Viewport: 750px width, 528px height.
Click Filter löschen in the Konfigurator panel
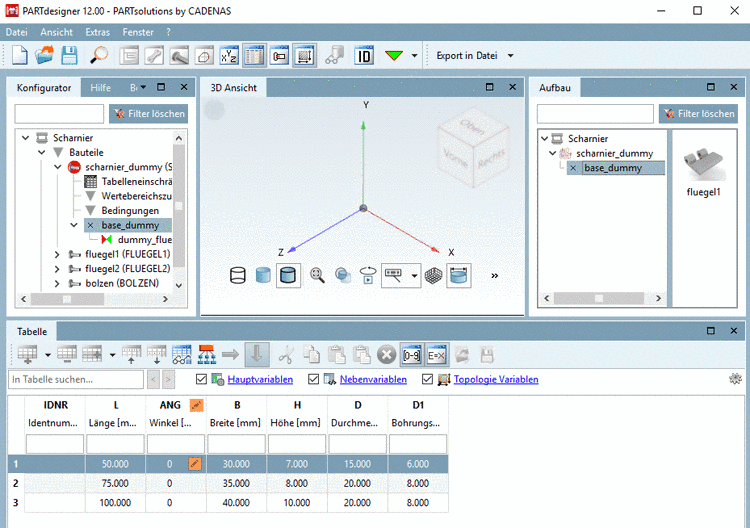point(148,114)
